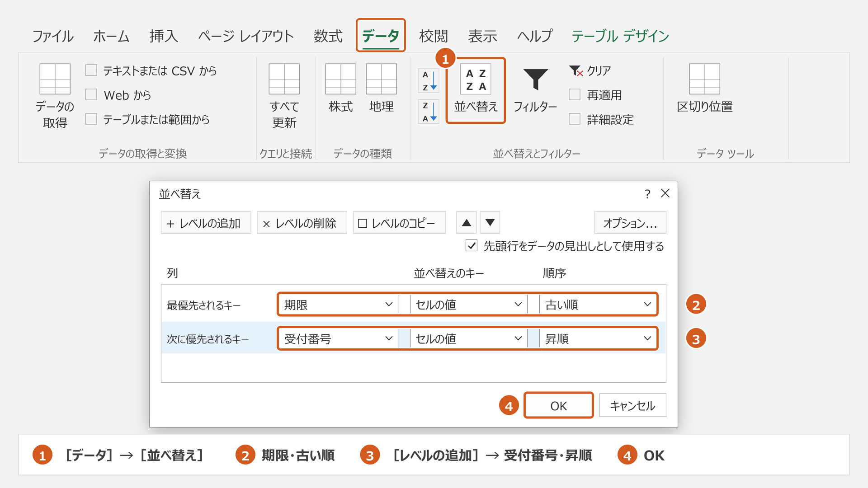Click the クリア filter icon
Screen dimensions: 868x488
[576, 70]
